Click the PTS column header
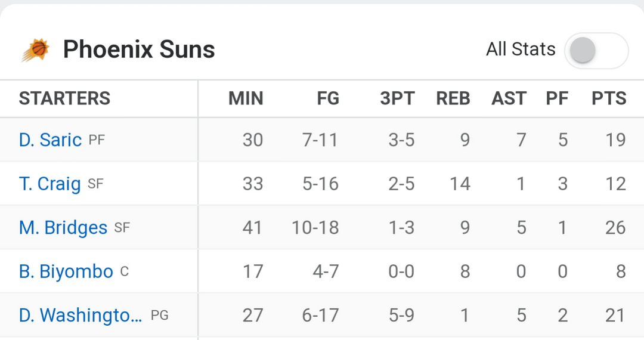 point(609,98)
